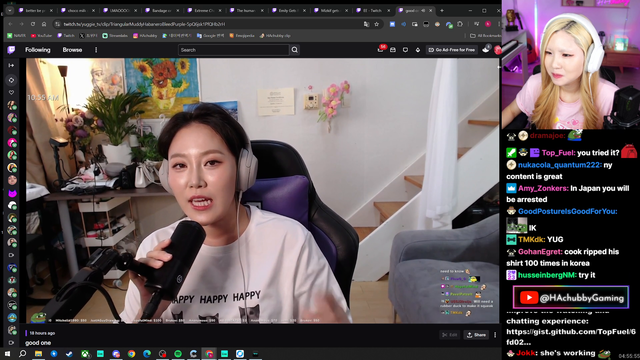Open the Extensions puzzle icon
This screenshot has width=640, height=360.
(x=460, y=24)
